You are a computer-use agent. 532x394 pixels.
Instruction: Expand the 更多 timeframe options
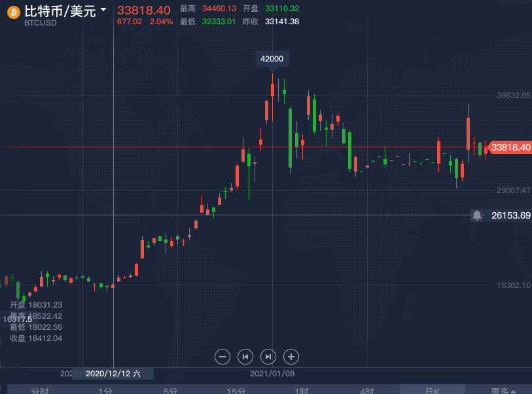[x=503, y=391]
